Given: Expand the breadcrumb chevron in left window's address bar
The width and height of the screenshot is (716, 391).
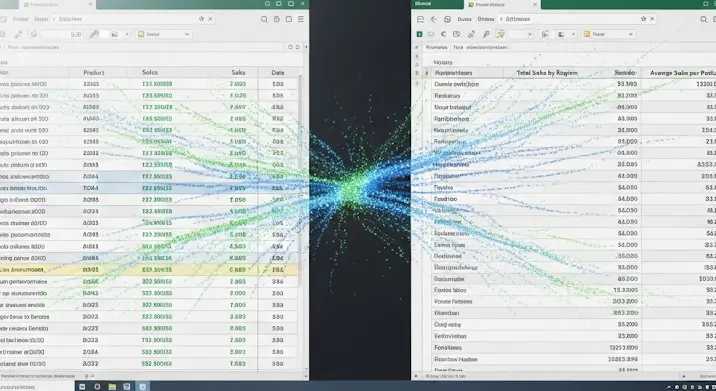Looking at the screenshot, I should (x=54, y=19).
